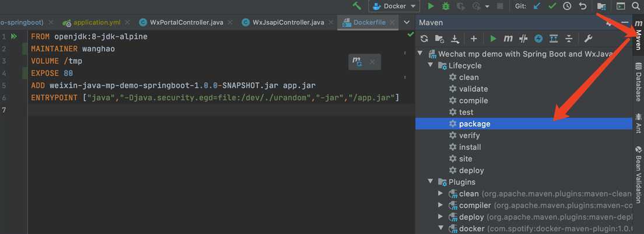644x234 pixels.
Task: Expand the compiler plugin node
Action: [440, 205]
